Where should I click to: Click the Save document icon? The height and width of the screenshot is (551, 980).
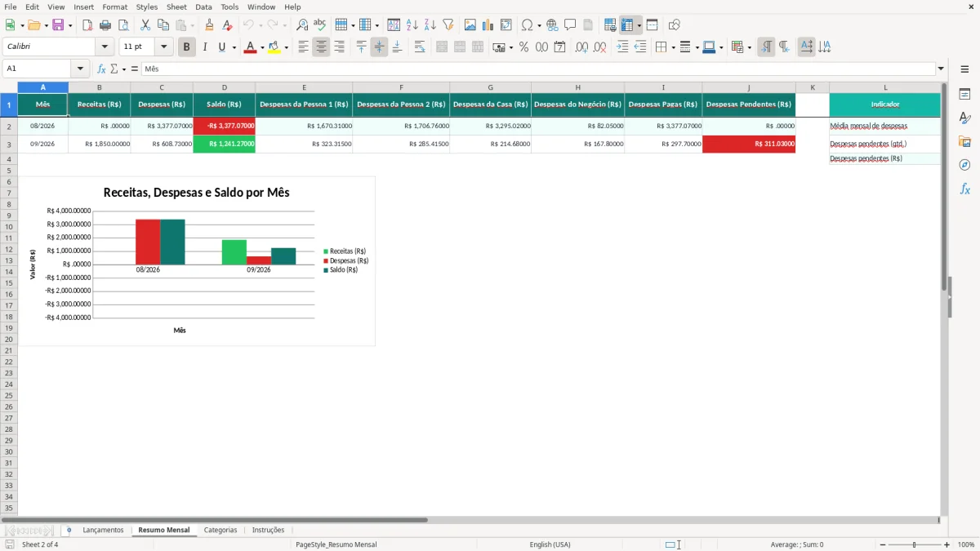tap(58, 25)
